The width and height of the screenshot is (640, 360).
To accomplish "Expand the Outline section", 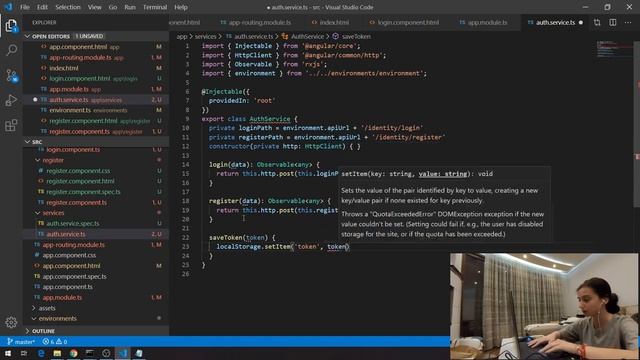I will pyautogui.click(x=43, y=331).
